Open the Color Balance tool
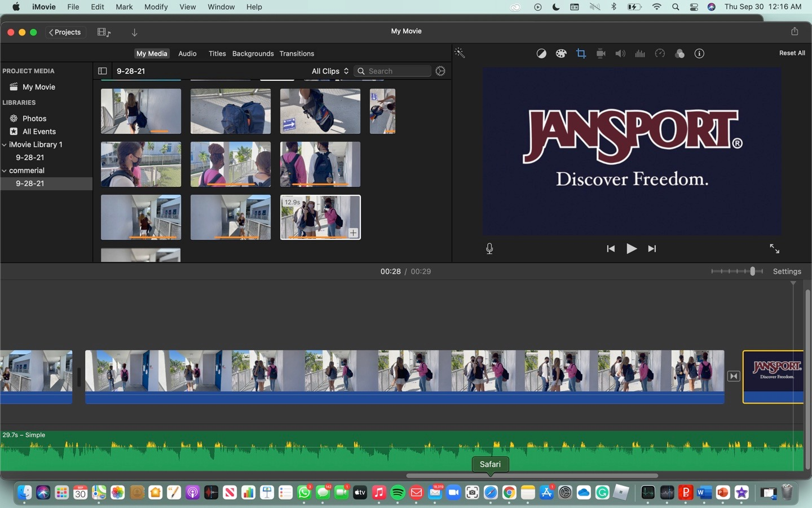Image resolution: width=812 pixels, height=508 pixels. click(x=541, y=54)
